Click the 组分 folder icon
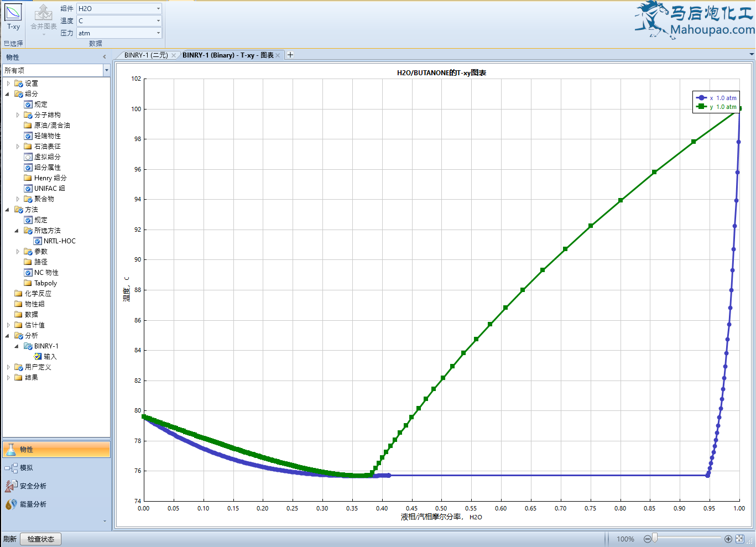The width and height of the screenshot is (756, 547). (x=19, y=94)
